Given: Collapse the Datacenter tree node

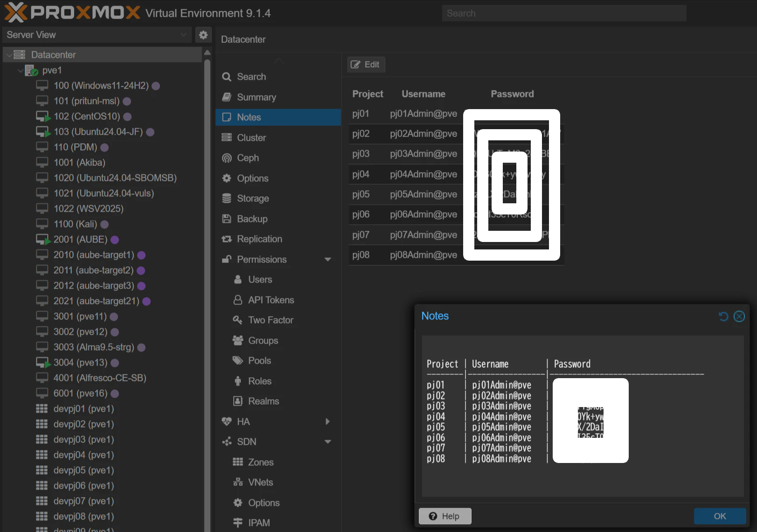Looking at the screenshot, I should [9, 55].
